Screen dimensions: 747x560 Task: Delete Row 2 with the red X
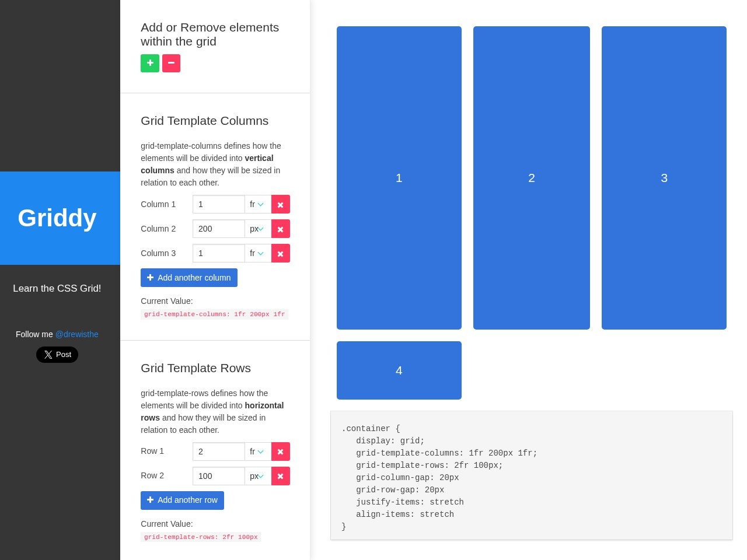[281, 476]
